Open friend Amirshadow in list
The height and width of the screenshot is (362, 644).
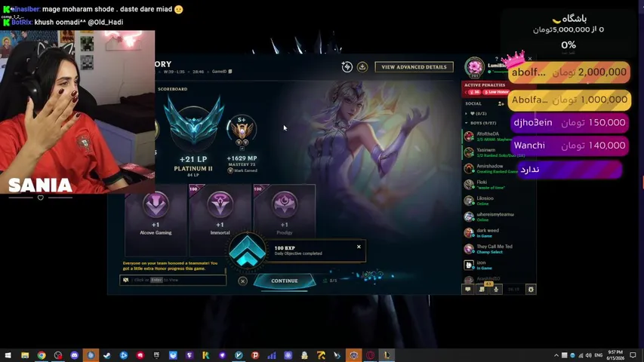click(x=499, y=168)
